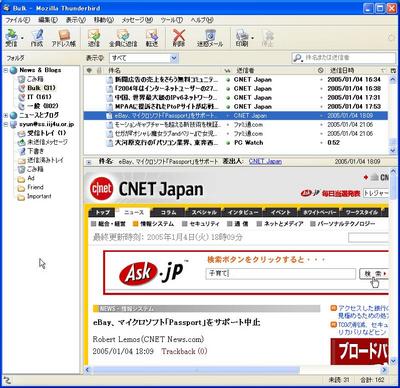The width and height of the screenshot is (400, 388).
Task: Select the News & Blogs account
Action: click(x=40, y=70)
